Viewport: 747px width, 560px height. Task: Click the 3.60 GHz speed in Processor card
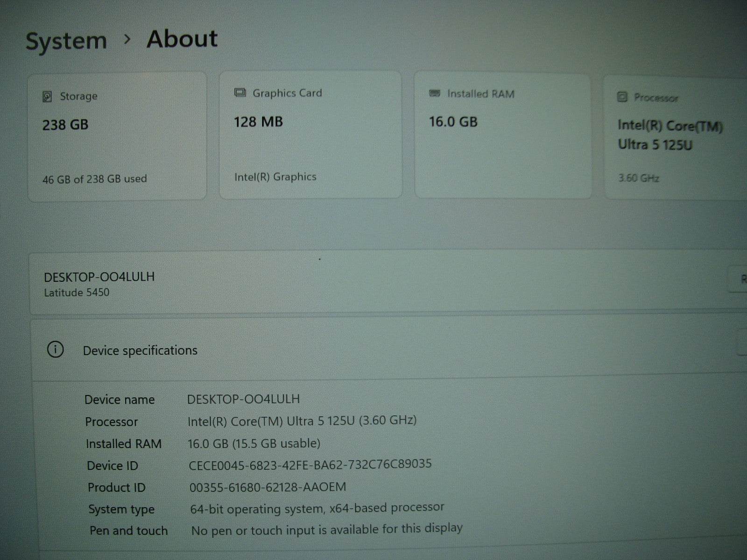click(x=638, y=178)
